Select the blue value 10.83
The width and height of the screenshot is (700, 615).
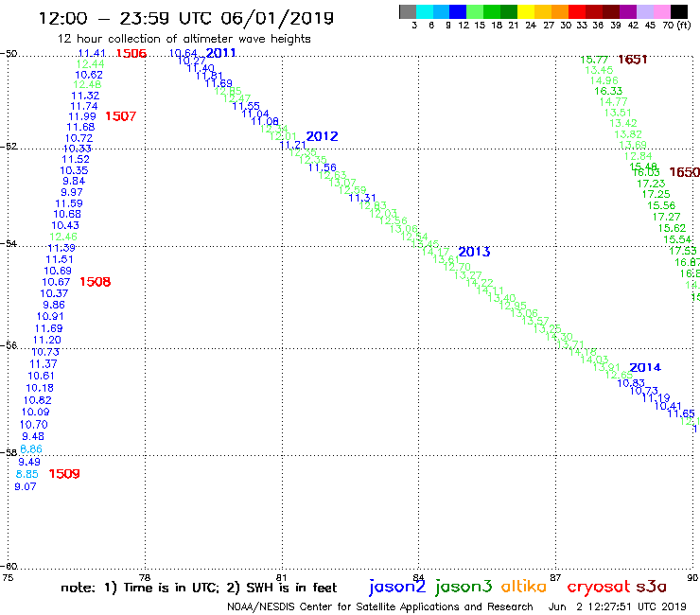coord(631,383)
